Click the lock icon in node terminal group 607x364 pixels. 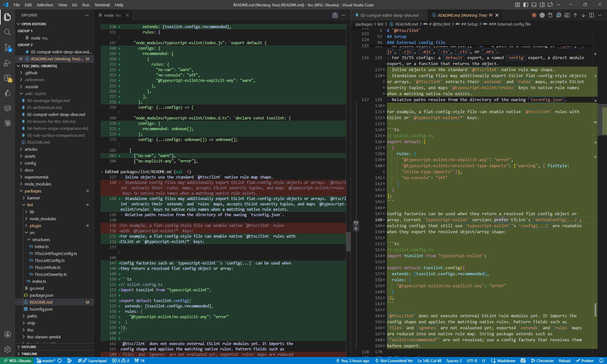click(335, 15)
